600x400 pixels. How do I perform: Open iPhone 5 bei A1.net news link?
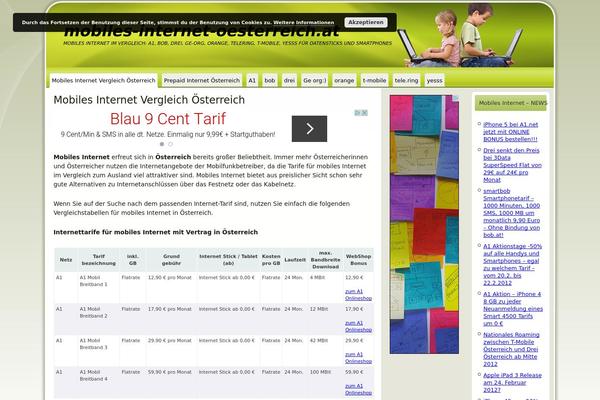(x=510, y=132)
